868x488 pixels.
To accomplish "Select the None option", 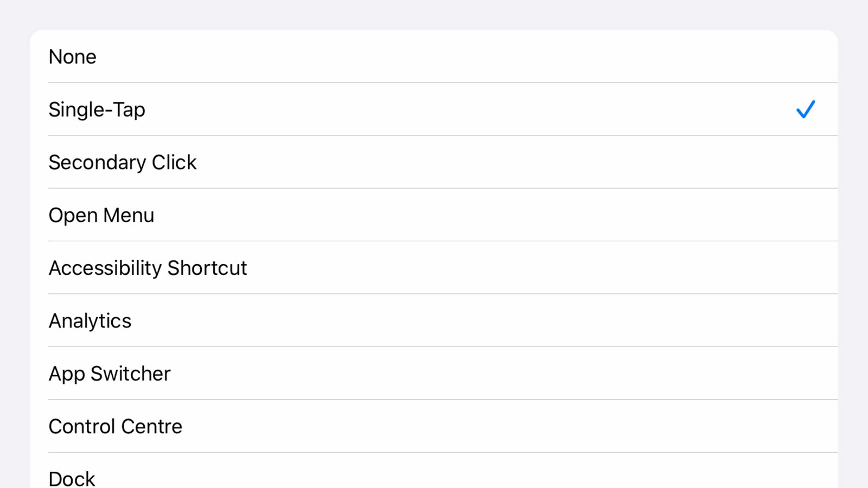I will (434, 56).
